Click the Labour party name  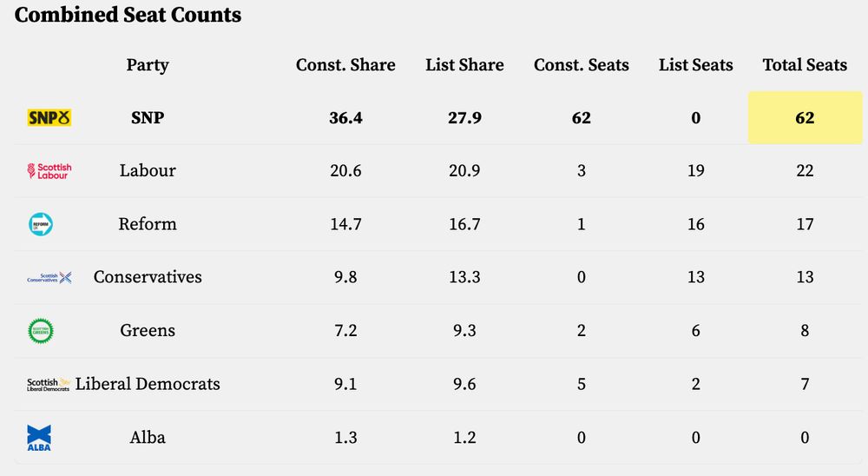[x=148, y=170]
